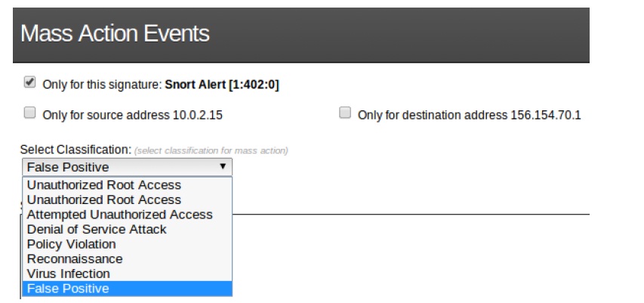Click the bold 'Snort Alert [1:402:0]' text
Screen dimensions: 644x303
pos(222,85)
